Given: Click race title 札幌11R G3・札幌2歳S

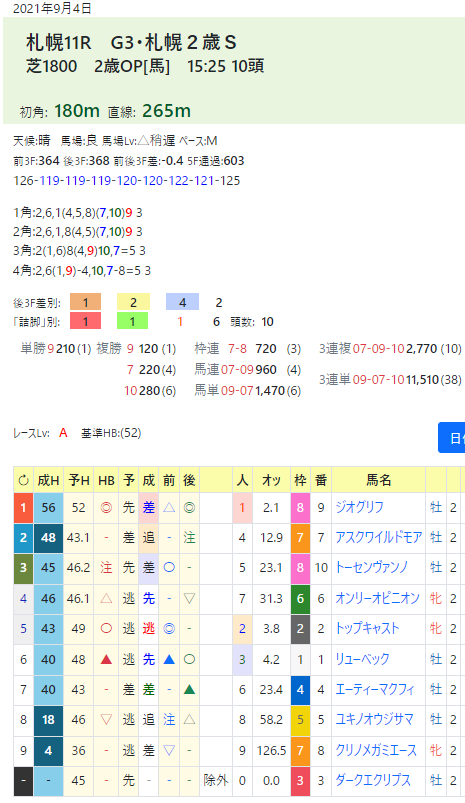Looking at the screenshot, I should (131, 43).
